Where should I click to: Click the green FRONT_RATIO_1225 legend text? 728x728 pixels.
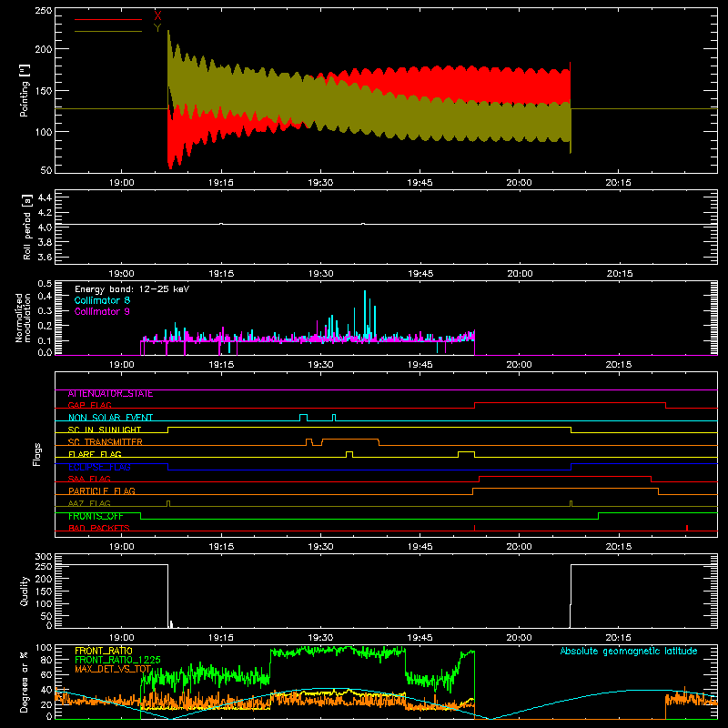(118, 660)
